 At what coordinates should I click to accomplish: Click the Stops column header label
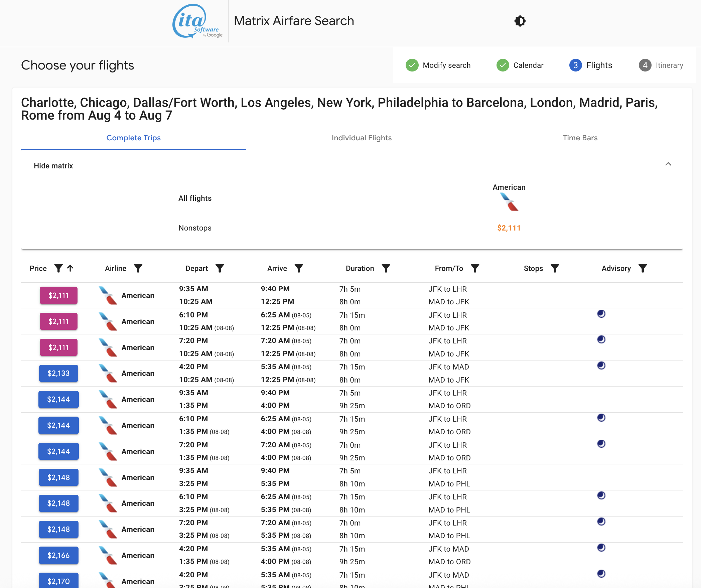[x=533, y=268]
